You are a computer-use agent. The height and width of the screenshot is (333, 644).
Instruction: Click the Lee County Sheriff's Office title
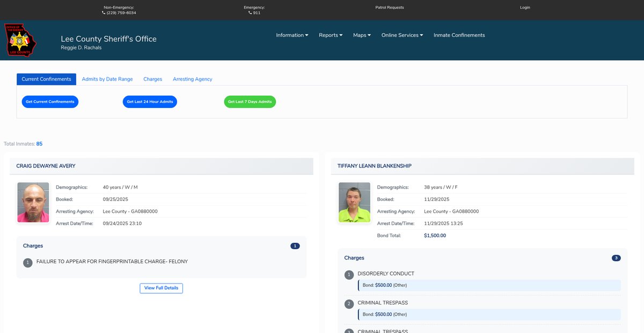tap(108, 39)
